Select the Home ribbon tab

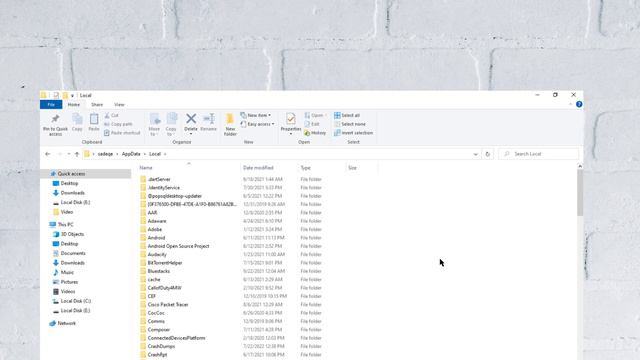pos(74,104)
